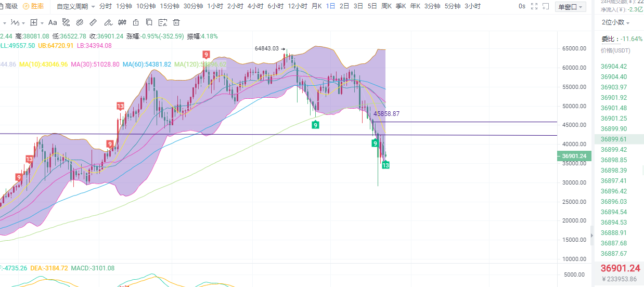Switch to the 2日 timeframe
This screenshot has width=644, height=287.
pos(344,6)
